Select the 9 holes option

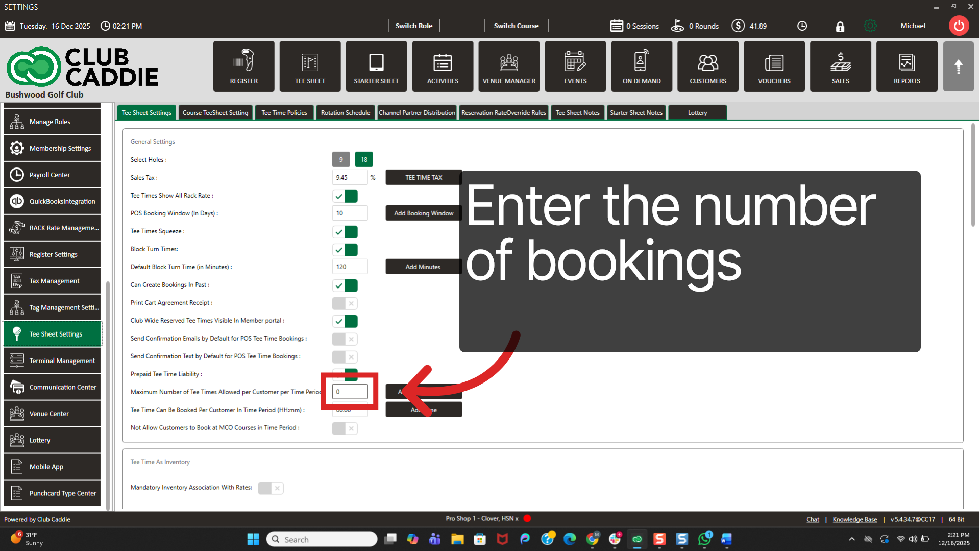tap(340, 159)
